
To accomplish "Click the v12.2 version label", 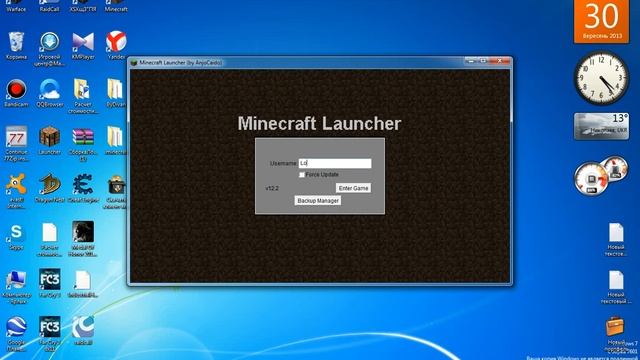I will [x=272, y=189].
